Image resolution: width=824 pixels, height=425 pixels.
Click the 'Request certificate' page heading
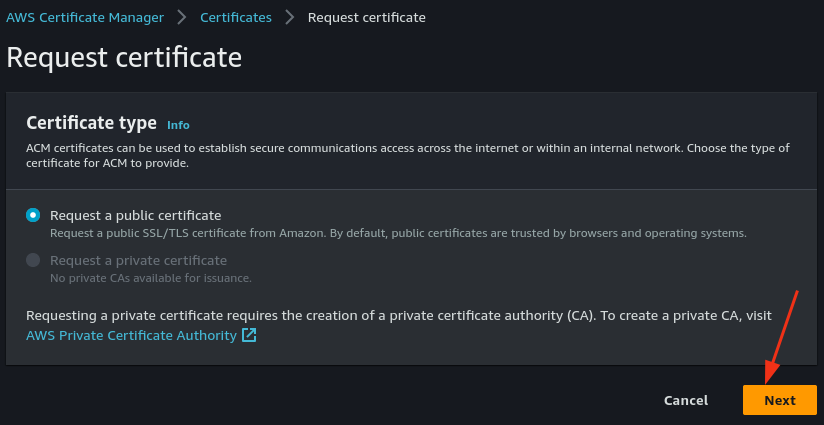pyautogui.click(x=124, y=57)
